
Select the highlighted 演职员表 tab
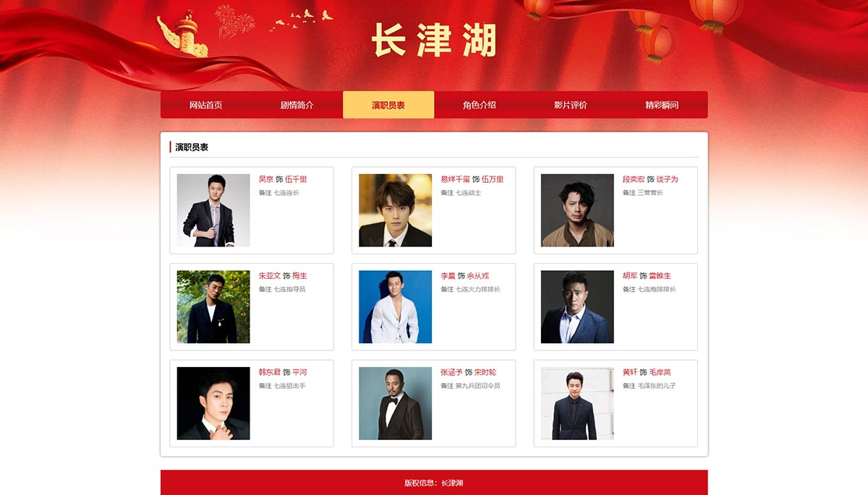(x=388, y=105)
